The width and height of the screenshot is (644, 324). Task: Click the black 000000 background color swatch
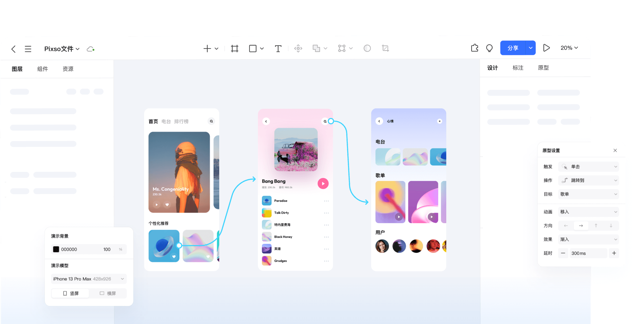[56, 249]
